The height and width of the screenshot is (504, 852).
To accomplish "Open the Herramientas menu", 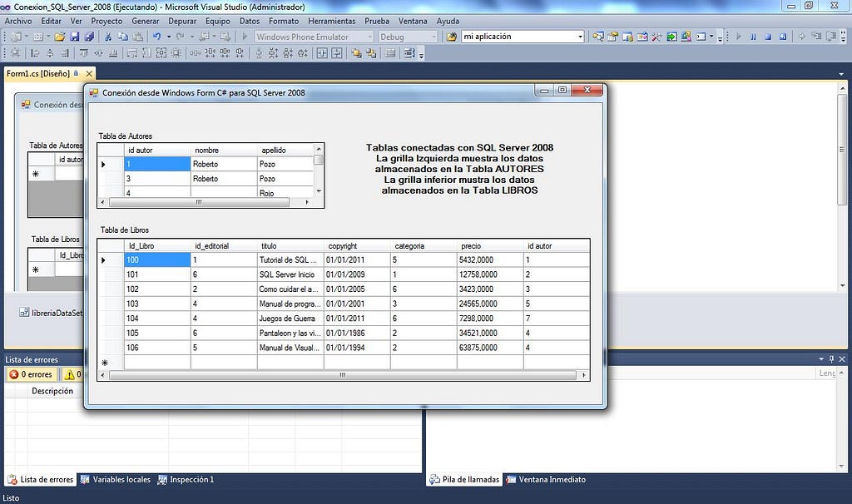I will [x=331, y=21].
